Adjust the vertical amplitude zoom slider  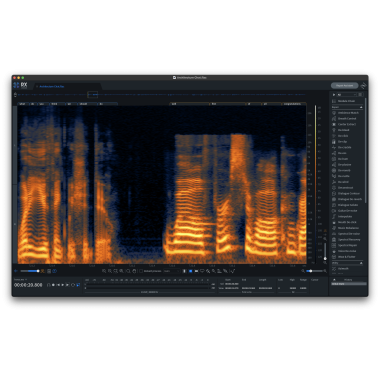325,251
